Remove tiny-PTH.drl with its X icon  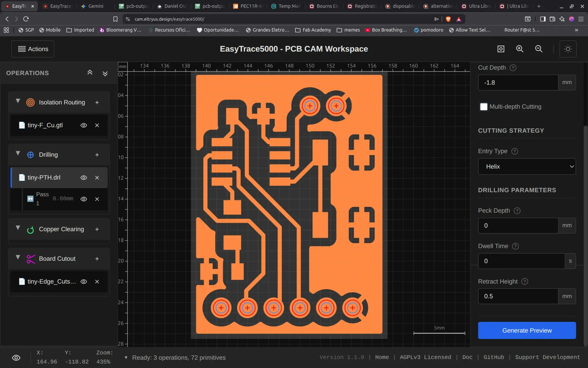pyautogui.click(x=97, y=178)
